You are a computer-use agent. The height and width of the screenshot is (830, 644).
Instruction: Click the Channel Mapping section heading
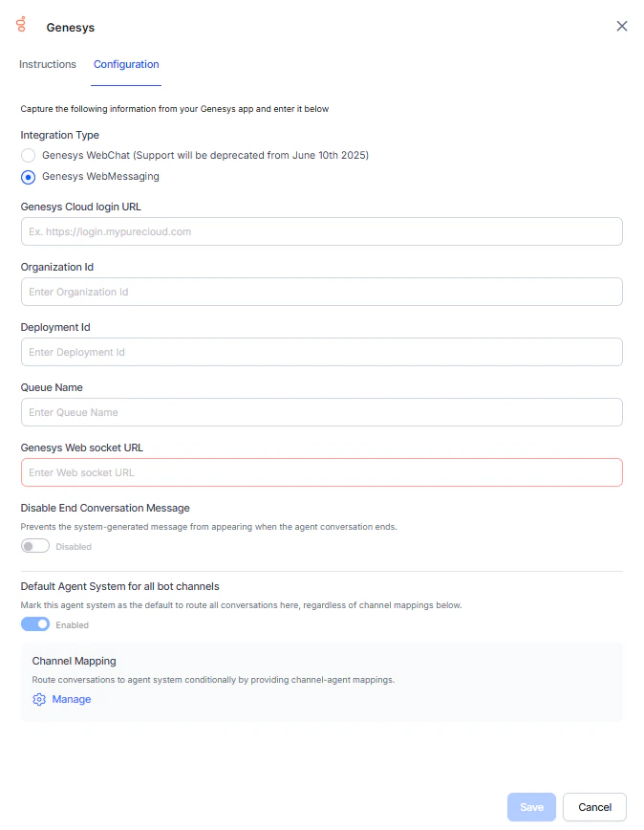coord(74,661)
